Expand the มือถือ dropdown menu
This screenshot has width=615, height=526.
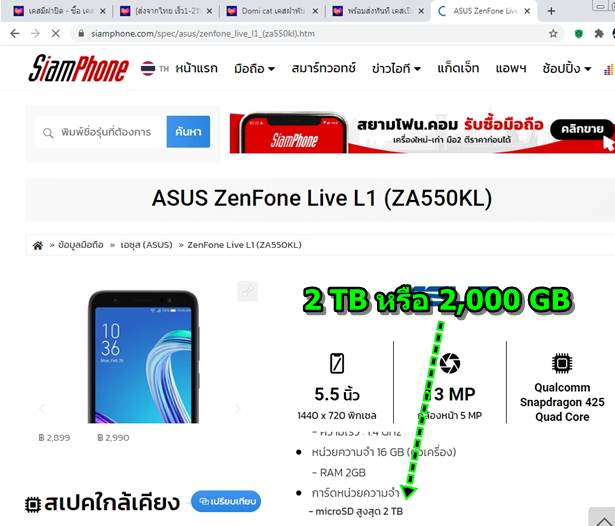(254, 69)
